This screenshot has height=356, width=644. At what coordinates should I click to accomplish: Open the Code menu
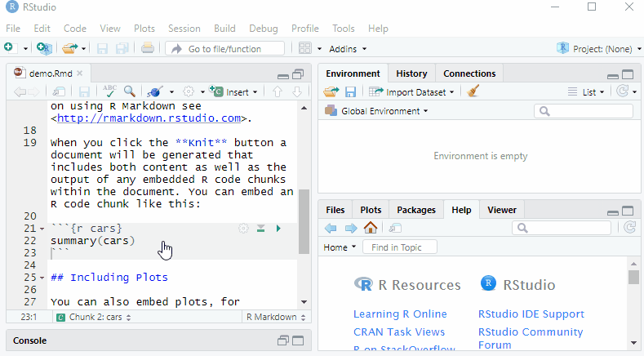click(x=75, y=29)
